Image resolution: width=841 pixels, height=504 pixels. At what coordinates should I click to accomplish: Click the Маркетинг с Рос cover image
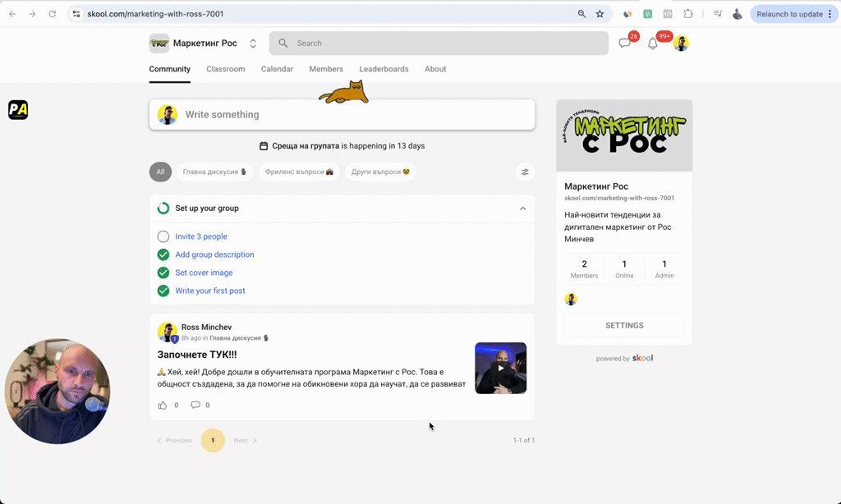[x=624, y=135]
